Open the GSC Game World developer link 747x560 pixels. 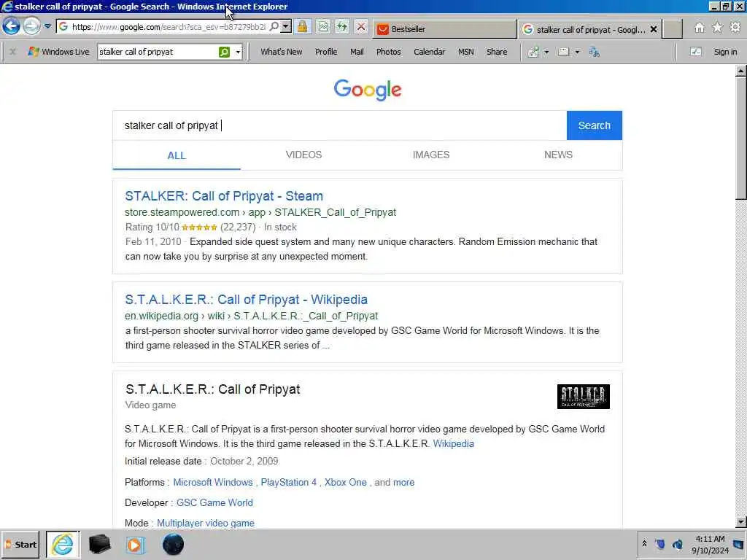(x=214, y=503)
